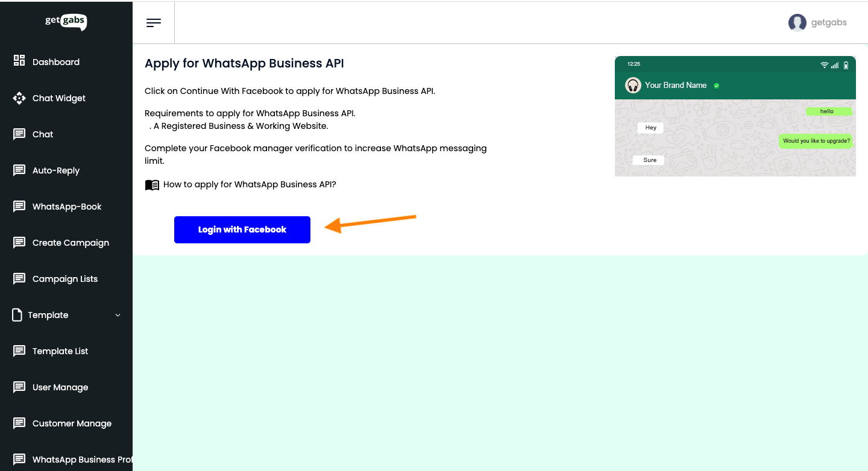Click the 'Apply for WhatsApp Business API' heading

click(244, 63)
